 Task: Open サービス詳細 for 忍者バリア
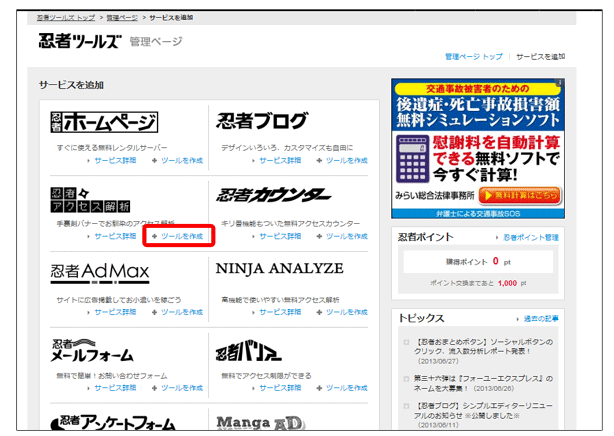[x=280, y=388]
